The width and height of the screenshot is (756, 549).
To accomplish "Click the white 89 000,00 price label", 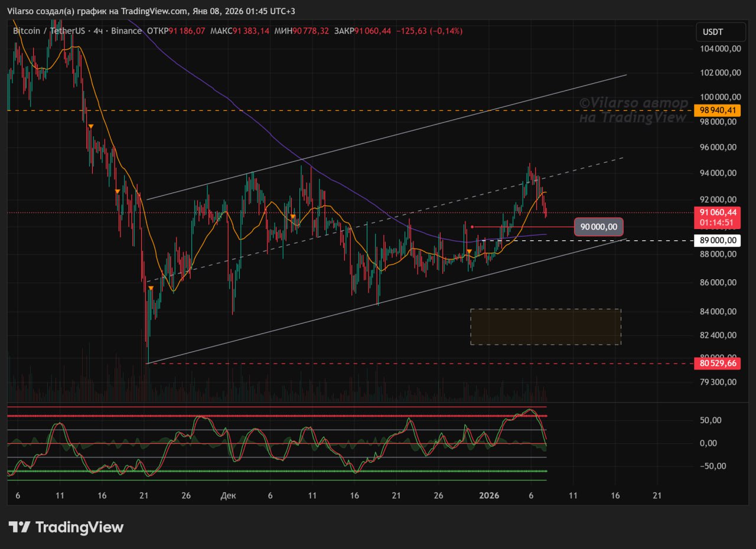I will (718, 240).
